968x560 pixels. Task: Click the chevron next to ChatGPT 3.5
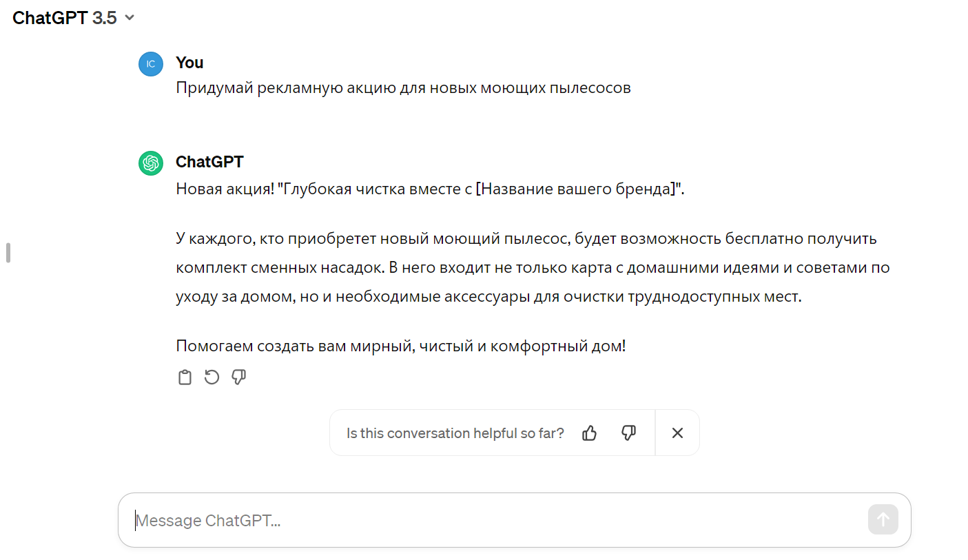[129, 18]
